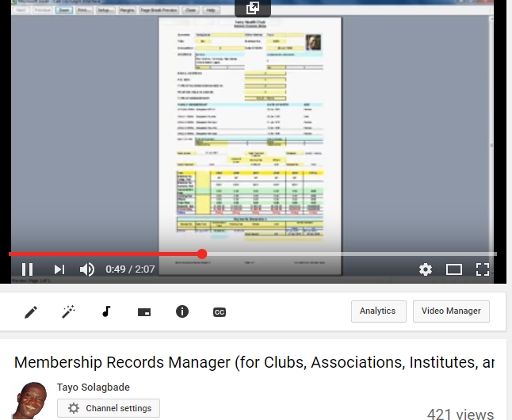Open the Video Manager
The image size is (512, 420).
point(451,311)
